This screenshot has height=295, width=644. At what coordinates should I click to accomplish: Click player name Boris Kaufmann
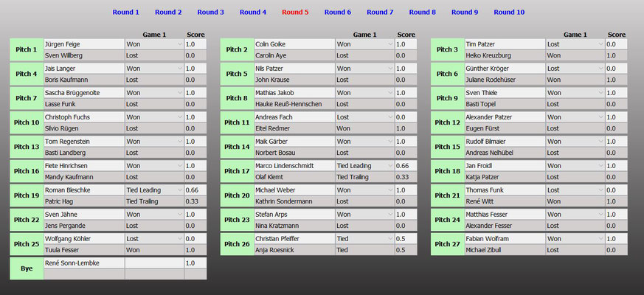(x=66, y=80)
